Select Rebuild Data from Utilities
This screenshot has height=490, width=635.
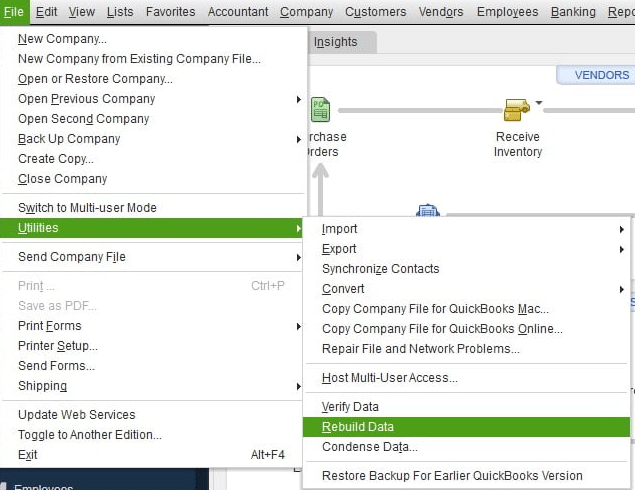[x=358, y=427]
